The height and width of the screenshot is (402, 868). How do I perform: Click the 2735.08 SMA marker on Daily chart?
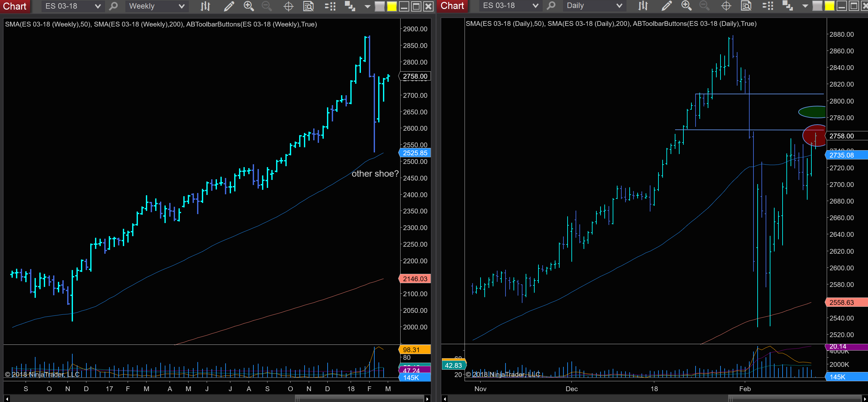coord(847,155)
